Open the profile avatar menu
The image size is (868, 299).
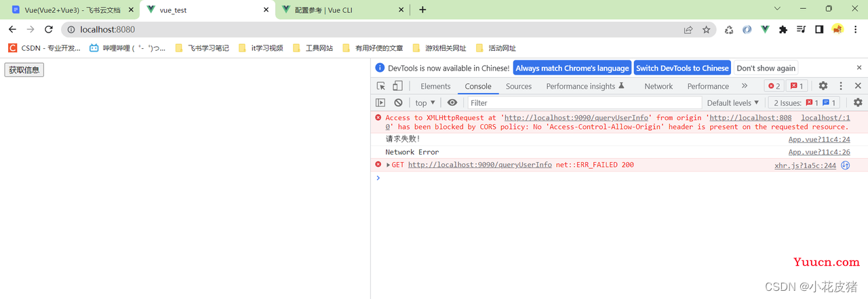coord(837,29)
